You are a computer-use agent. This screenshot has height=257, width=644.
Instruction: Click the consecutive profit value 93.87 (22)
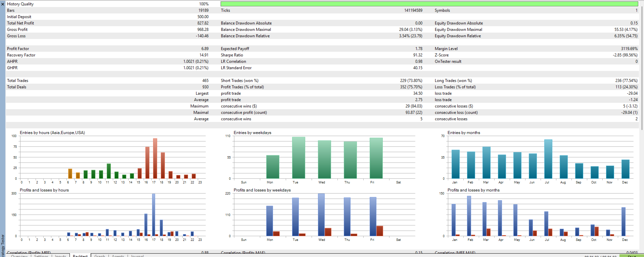pos(414,113)
